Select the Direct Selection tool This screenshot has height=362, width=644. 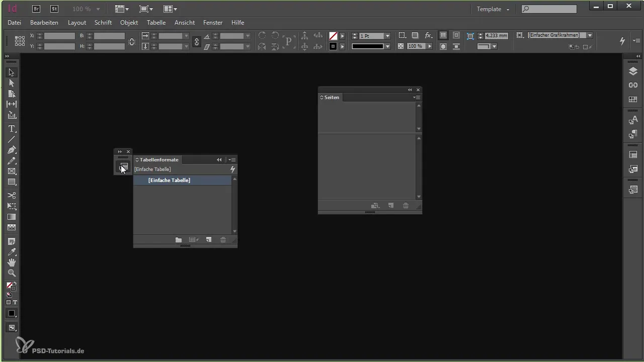[x=12, y=83]
